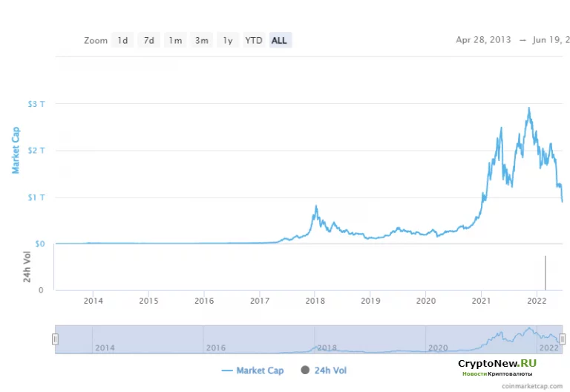Image resolution: width=570 pixels, height=392 pixels.
Task: Choose the 1y zoom option
Action: pos(228,40)
